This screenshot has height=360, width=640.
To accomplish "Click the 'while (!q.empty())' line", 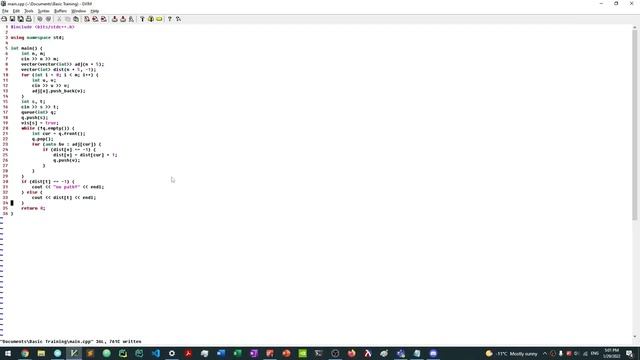I will (48, 128).
